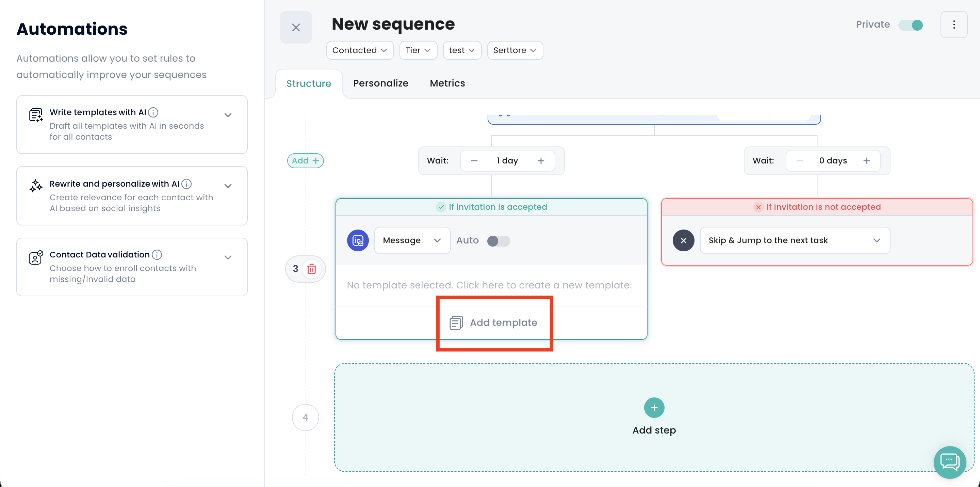Open the Message type dropdown
Viewport: 980px width, 487px height.
[412, 240]
